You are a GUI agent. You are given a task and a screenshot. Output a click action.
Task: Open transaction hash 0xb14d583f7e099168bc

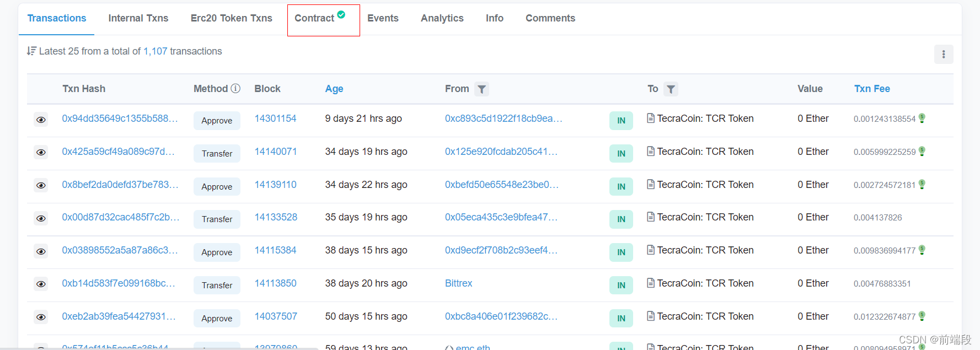[x=119, y=283]
